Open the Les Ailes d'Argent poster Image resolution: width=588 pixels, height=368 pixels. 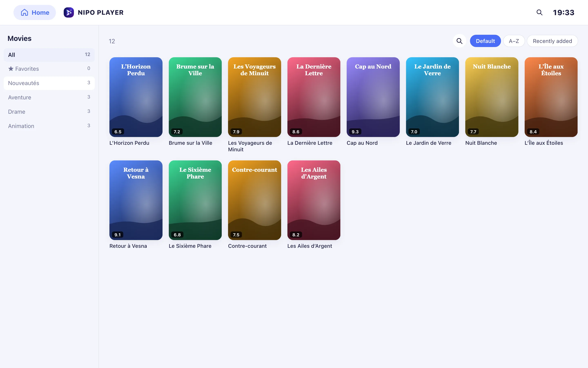click(x=314, y=200)
